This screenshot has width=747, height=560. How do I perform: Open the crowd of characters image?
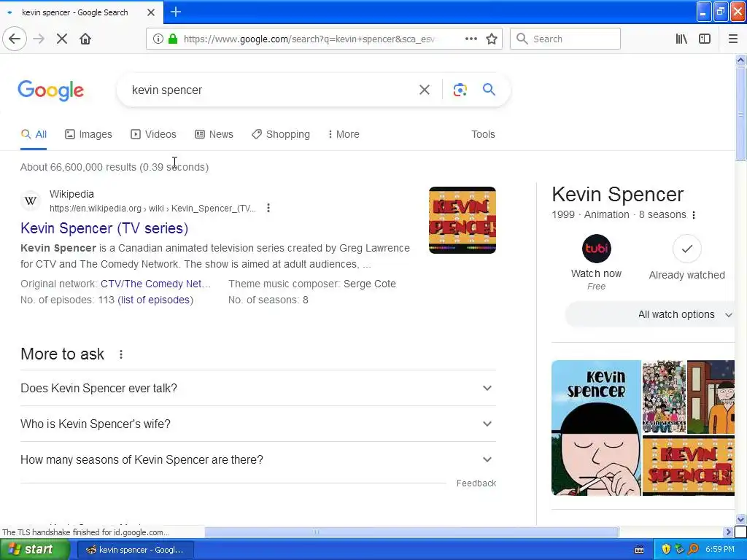tap(664, 397)
